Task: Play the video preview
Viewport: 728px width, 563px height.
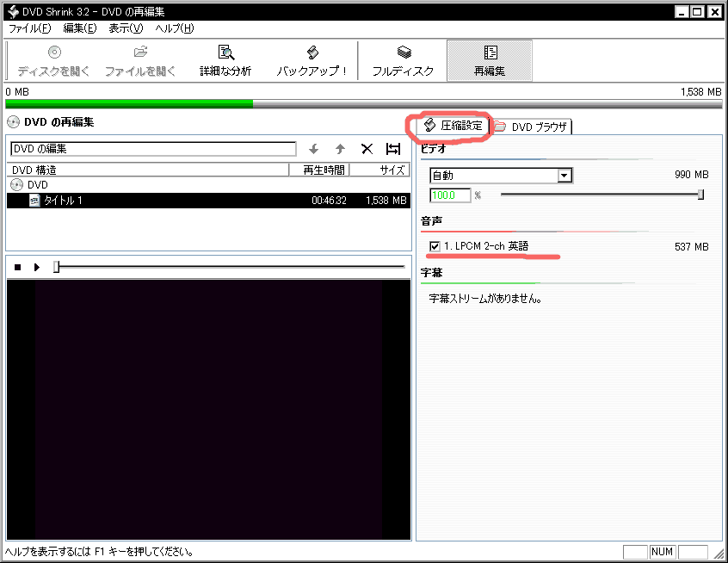Action: click(37, 267)
